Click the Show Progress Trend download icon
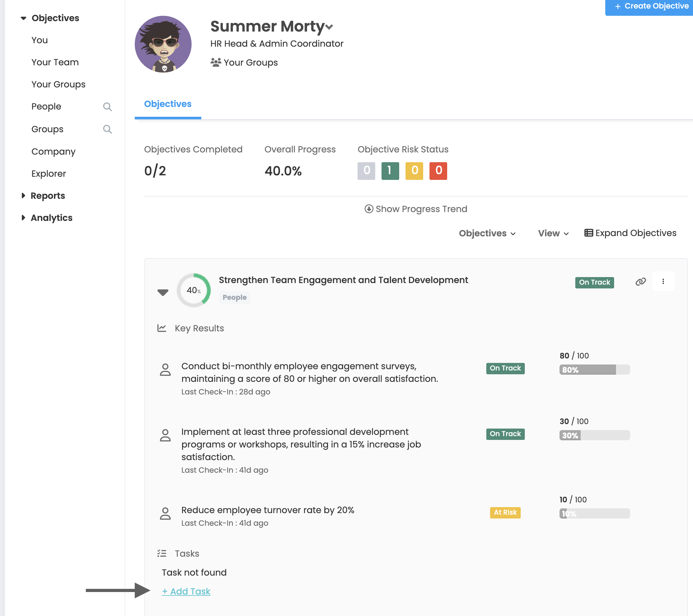Screen dimensions: 693x616 369,209
